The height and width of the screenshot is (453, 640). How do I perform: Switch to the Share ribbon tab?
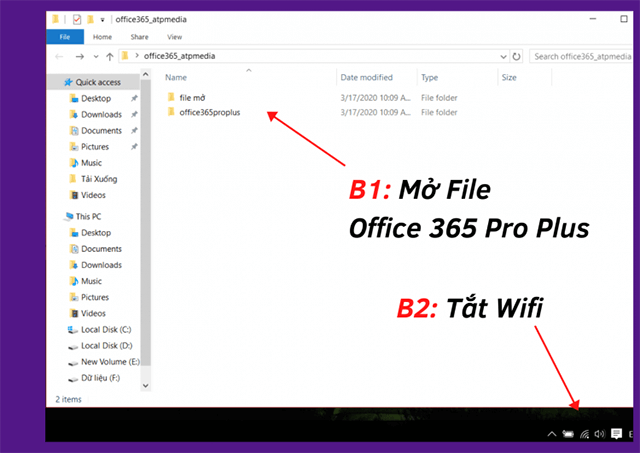138,38
